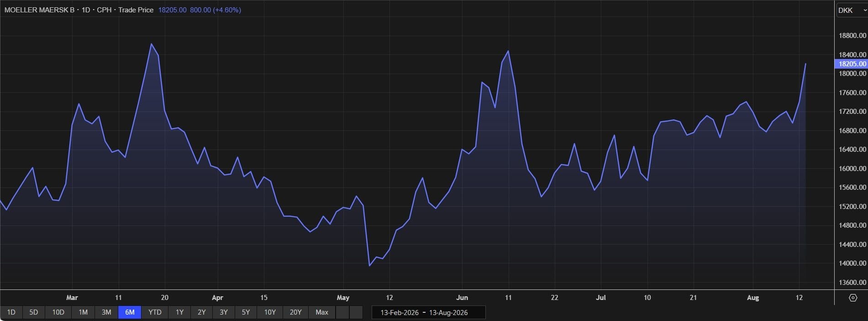The height and width of the screenshot is (321, 868).
Task: Edit the 13-Aug-2026 end date
Action: point(448,313)
